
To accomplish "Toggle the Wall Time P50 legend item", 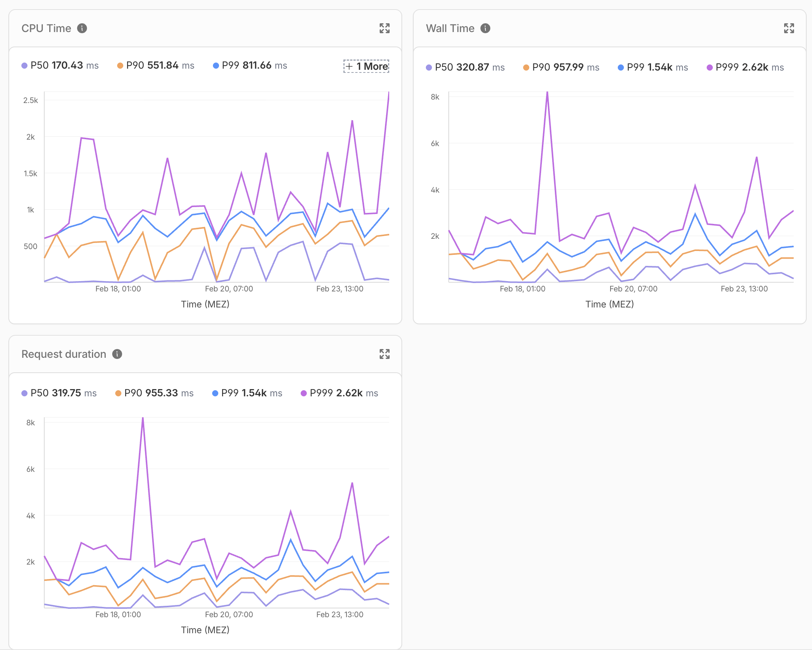I will coord(465,68).
